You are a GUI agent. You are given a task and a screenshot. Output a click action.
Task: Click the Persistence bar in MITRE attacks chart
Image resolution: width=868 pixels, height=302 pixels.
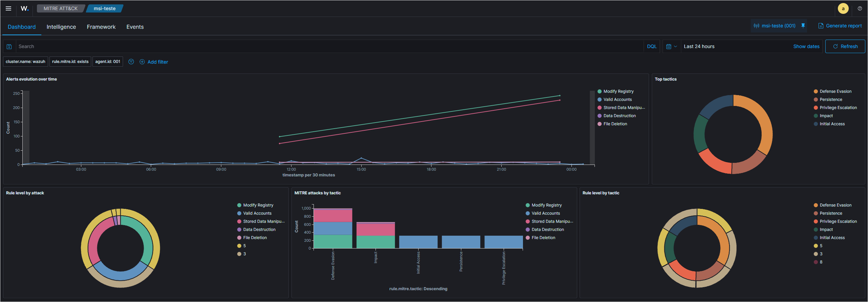(461, 242)
